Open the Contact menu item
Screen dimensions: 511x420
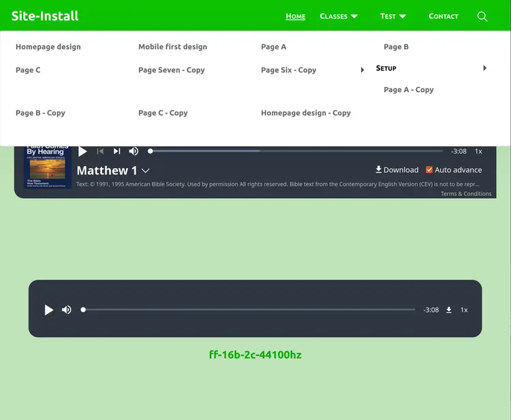(444, 16)
